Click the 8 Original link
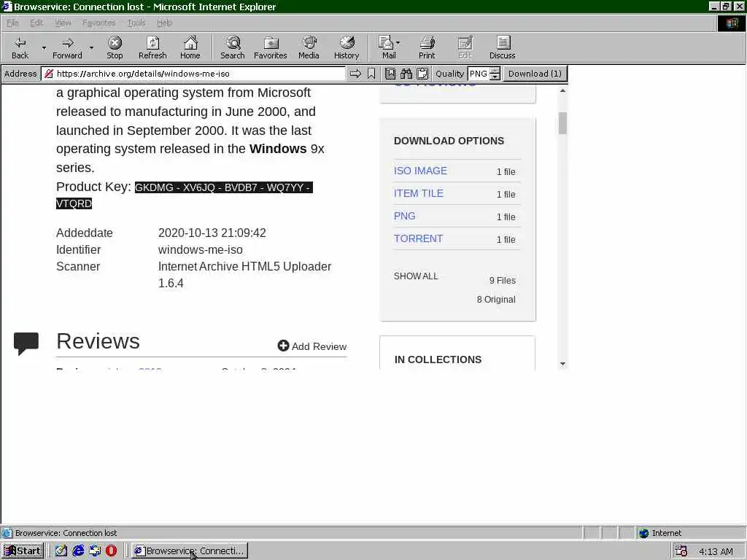Image resolution: width=747 pixels, height=560 pixels. [496, 300]
